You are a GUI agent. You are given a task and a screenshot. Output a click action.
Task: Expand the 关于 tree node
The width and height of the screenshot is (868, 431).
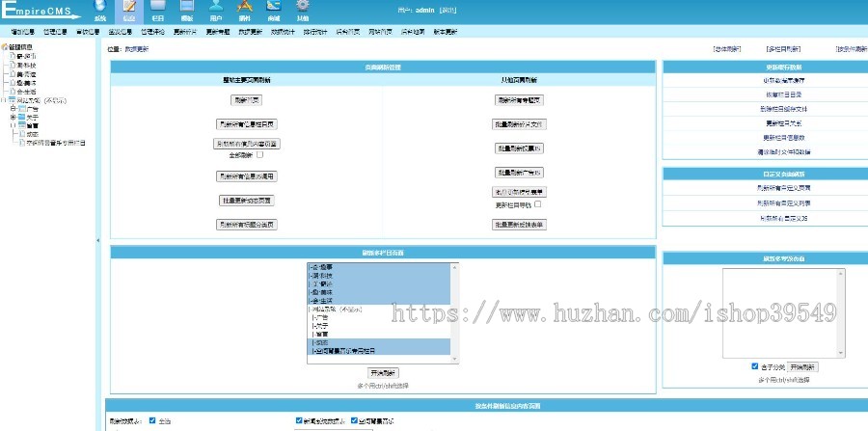13,118
